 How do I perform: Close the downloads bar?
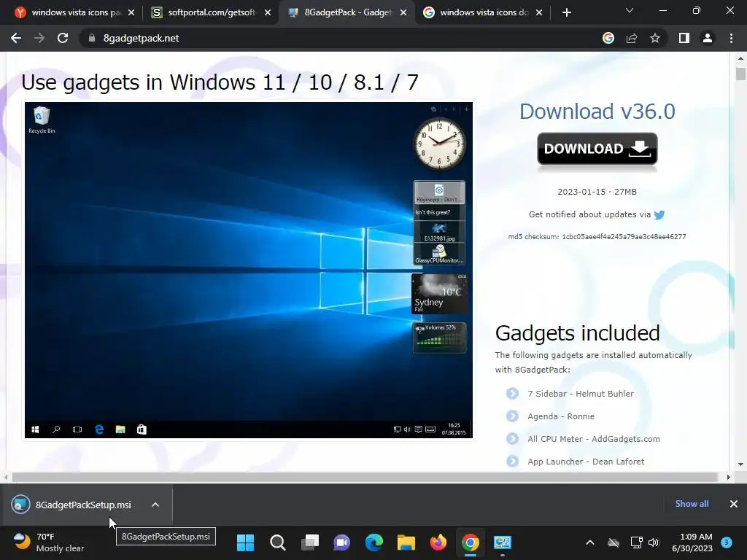734,504
